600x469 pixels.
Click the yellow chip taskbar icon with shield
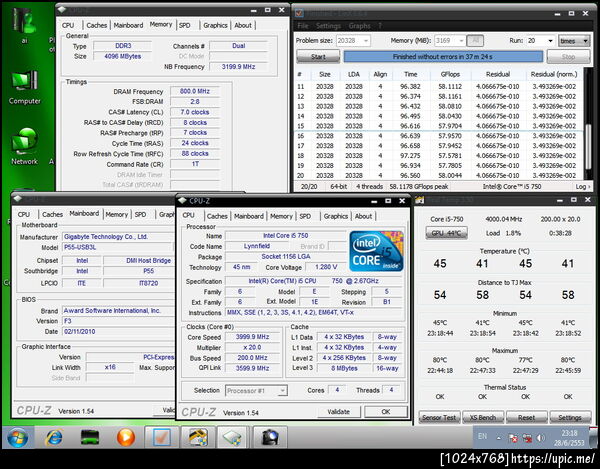click(x=198, y=437)
